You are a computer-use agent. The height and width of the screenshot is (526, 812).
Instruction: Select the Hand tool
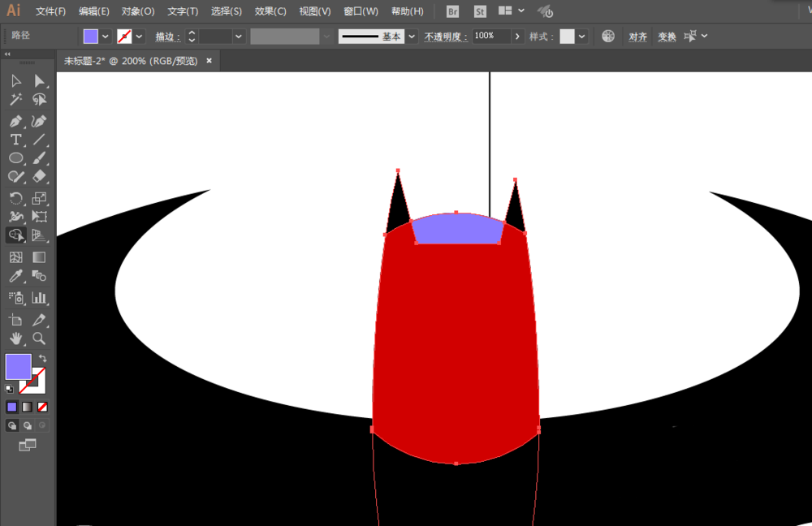(x=16, y=338)
